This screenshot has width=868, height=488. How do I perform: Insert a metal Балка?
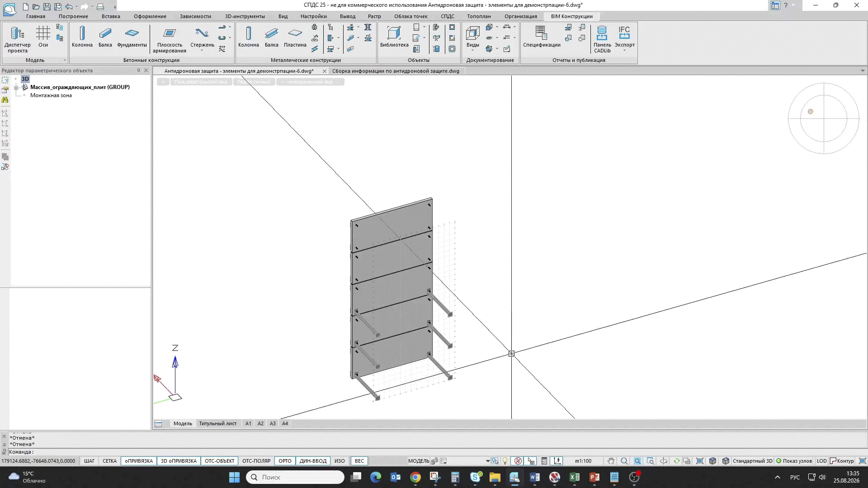click(x=271, y=37)
